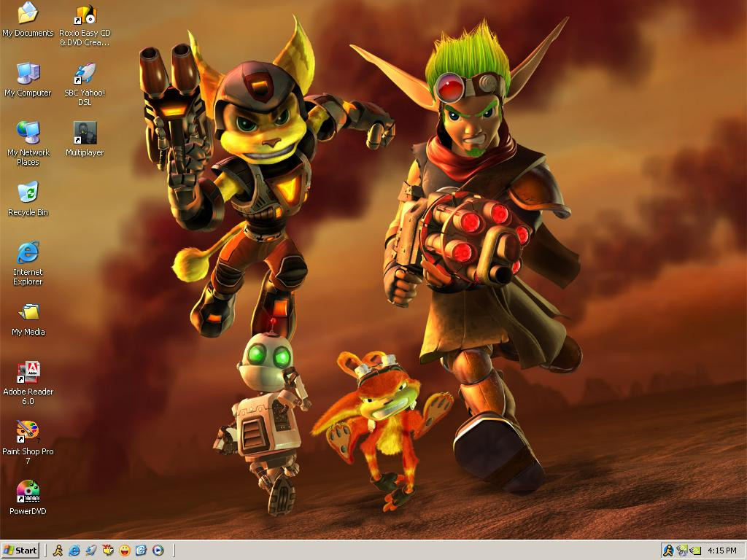Image resolution: width=747 pixels, height=560 pixels.
Task: Click the NVIDIA tray icon with globe overlay
Action: [x=682, y=551]
